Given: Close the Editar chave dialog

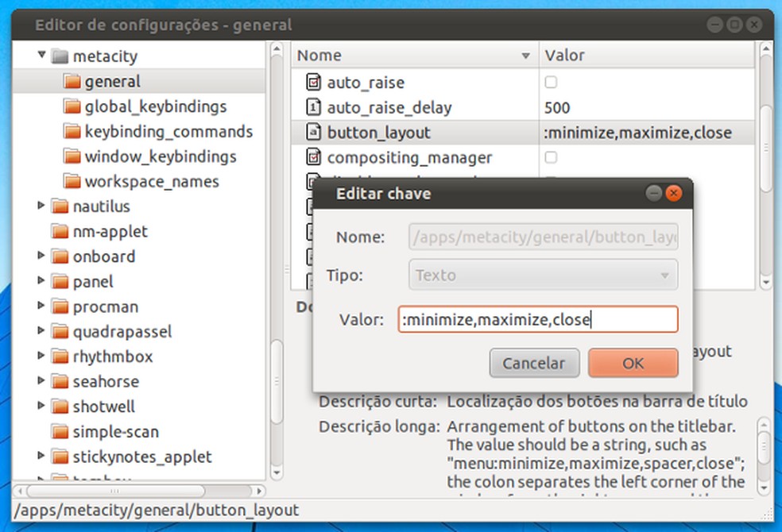Looking at the screenshot, I should tap(674, 193).
